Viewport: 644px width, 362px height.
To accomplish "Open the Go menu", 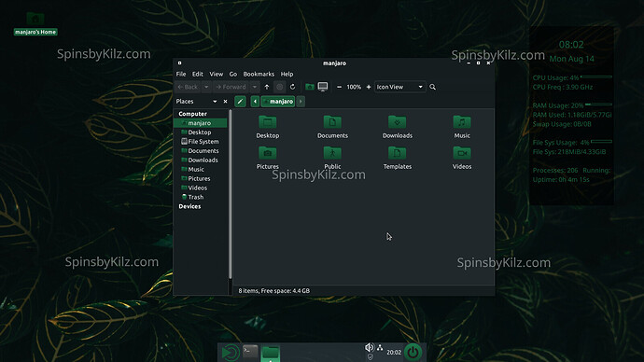I will pos(233,75).
